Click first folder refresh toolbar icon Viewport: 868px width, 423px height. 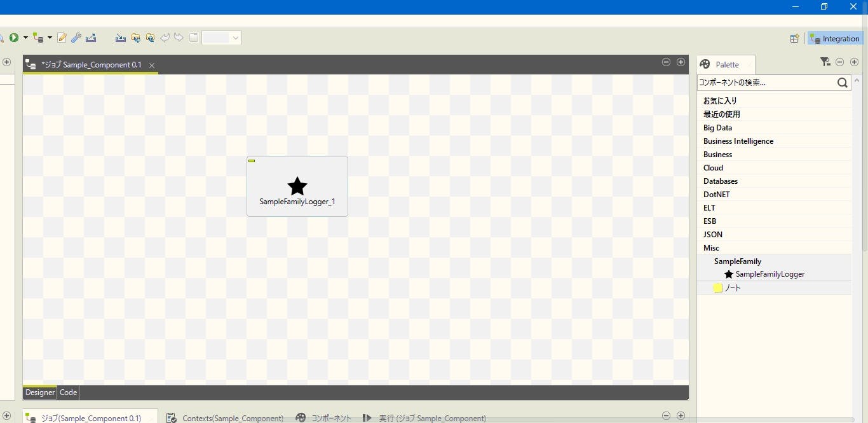(135, 38)
